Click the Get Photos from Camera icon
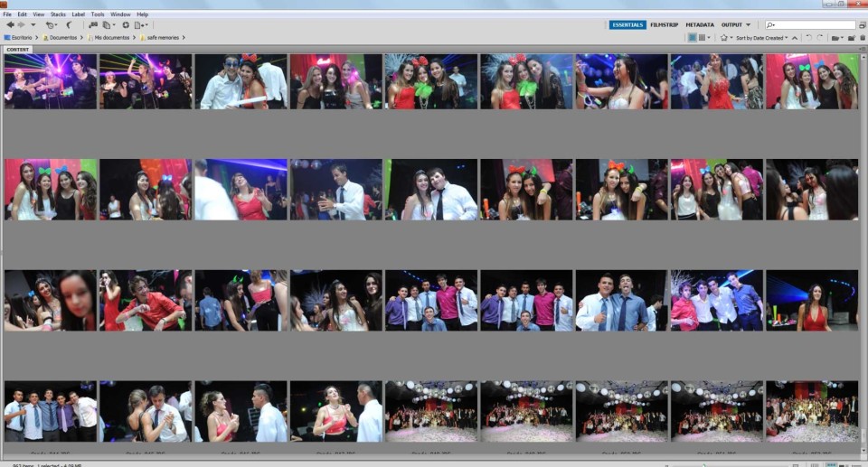The width and height of the screenshot is (868, 467). click(x=92, y=25)
